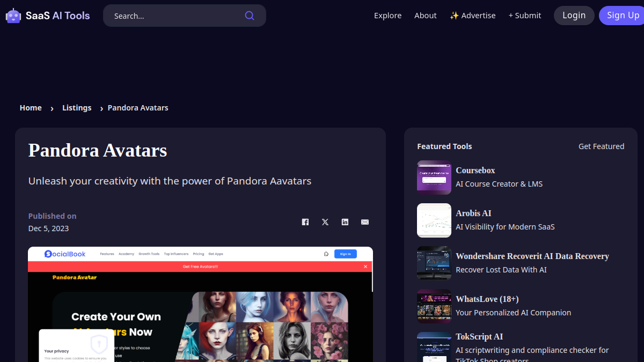This screenshot has width=644, height=362.
Task: Open the WhatsLove (18+) thumbnail
Action: pyautogui.click(x=434, y=306)
